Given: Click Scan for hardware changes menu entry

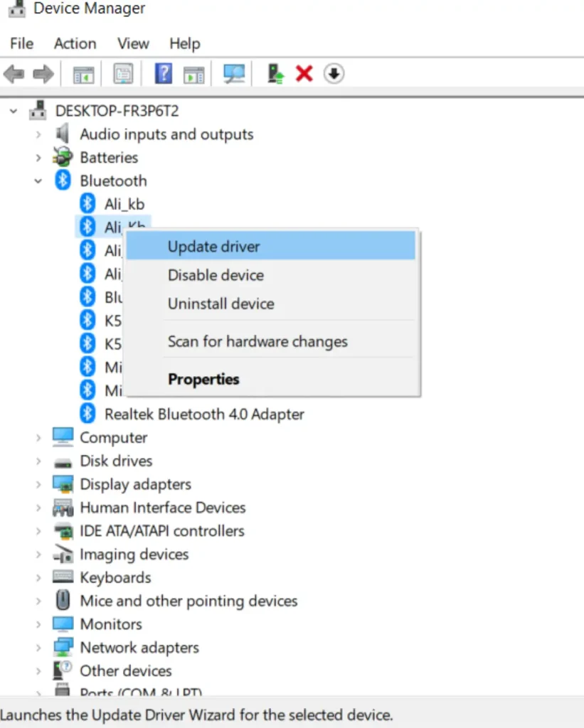Looking at the screenshot, I should click(x=258, y=341).
